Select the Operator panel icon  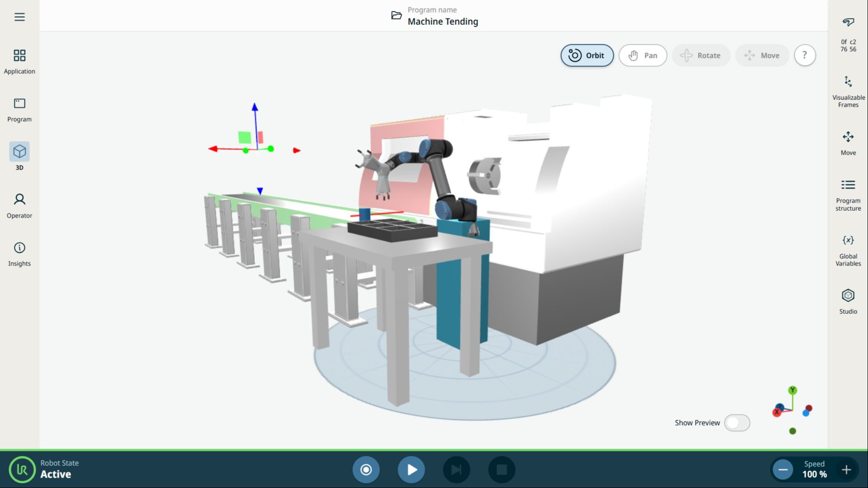[19, 206]
